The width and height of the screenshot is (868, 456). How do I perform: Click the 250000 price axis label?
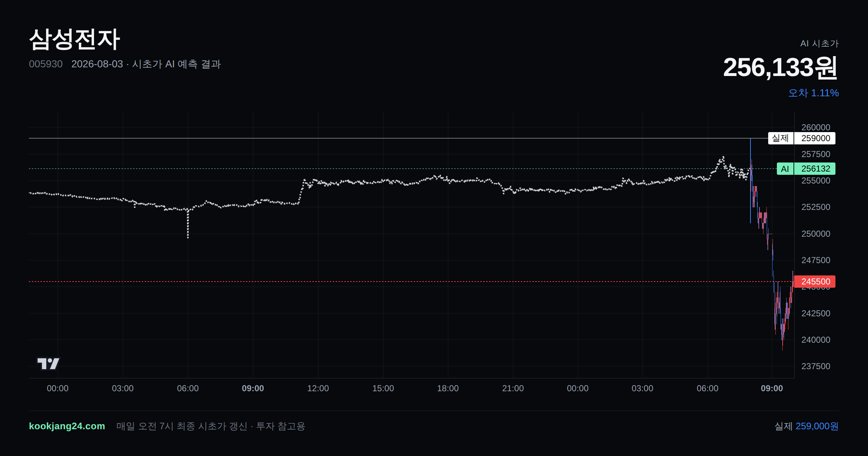click(x=816, y=234)
